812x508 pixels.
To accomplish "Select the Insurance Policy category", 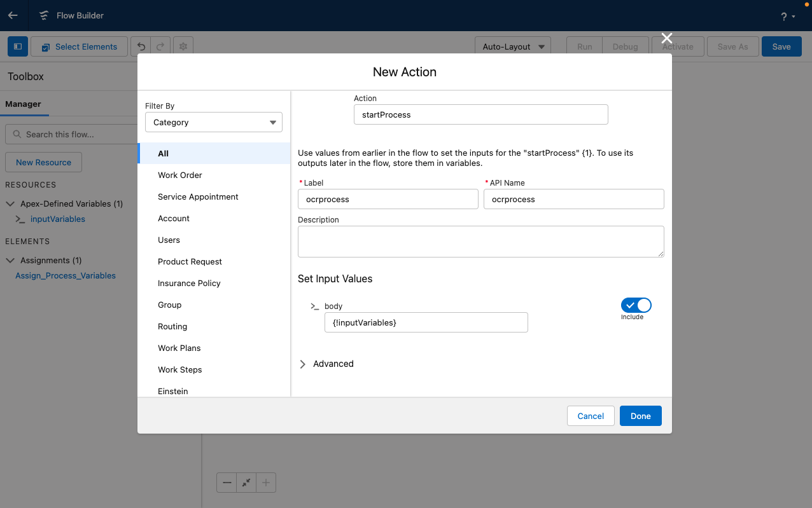I will pyautogui.click(x=214, y=283).
